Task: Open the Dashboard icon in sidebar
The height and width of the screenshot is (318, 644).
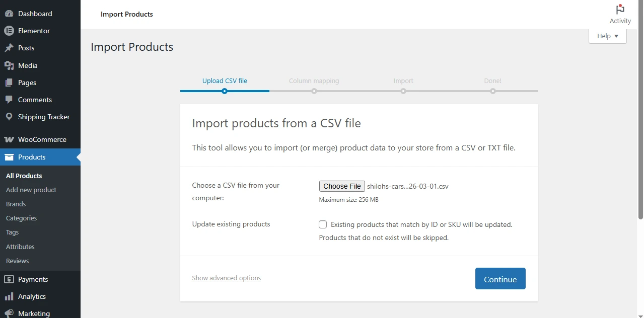Action: tap(10, 13)
